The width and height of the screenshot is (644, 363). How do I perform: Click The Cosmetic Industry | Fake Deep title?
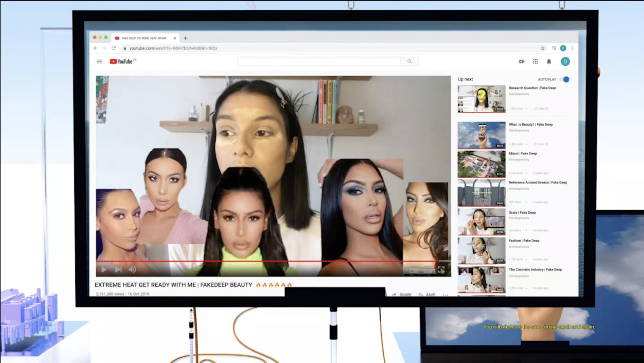click(535, 269)
